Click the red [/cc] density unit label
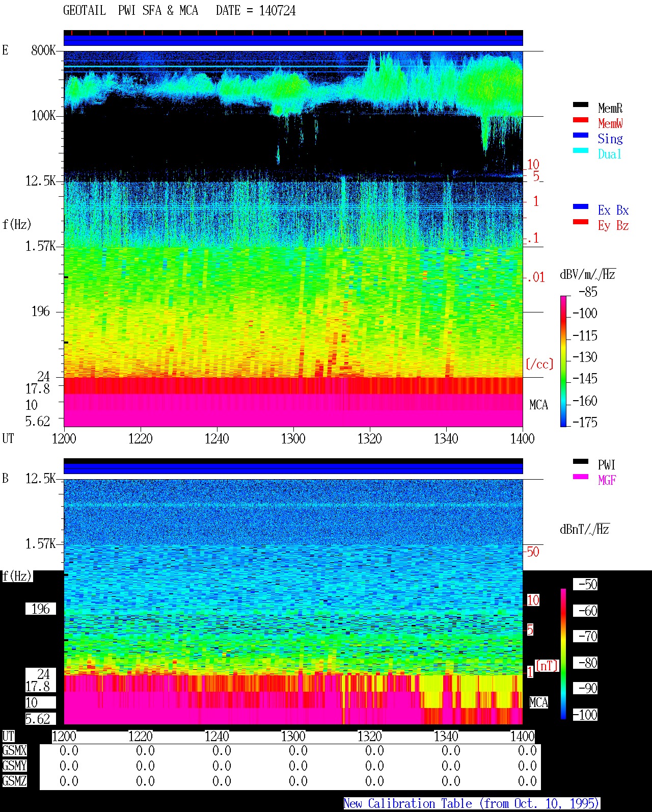The height and width of the screenshot is (812, 652). (539, 364)
